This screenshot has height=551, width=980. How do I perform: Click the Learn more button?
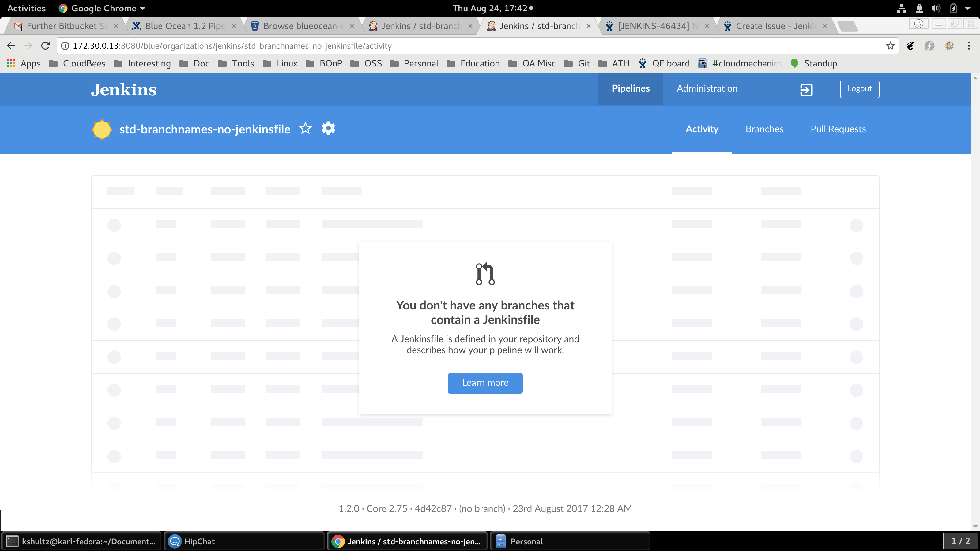point(485,383)
